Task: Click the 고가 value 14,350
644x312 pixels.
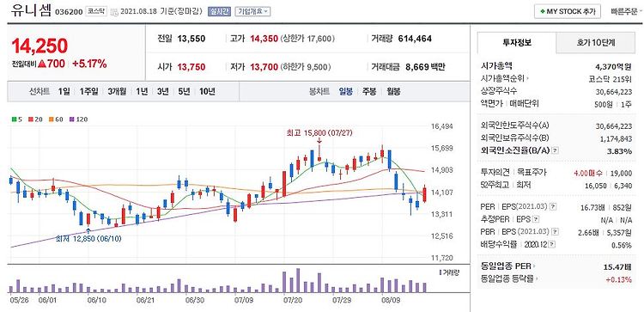Action: (264, 39)
